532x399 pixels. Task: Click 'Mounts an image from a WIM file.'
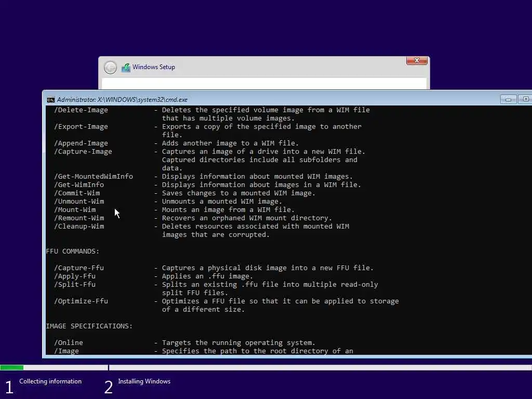pyautogui.click(x=228, y=210)
